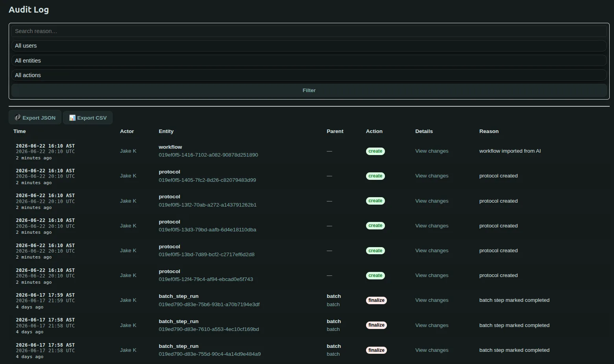
Task: Open the All actions dropdown
Action: click(309, 75)
